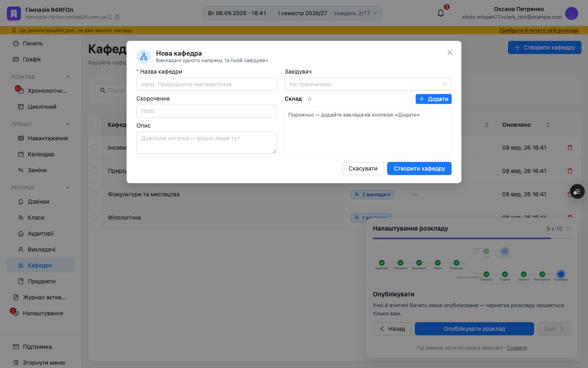Click the blue Створити кафедру dialog button
Image resolution: width=588 pixels, height=368 pixels.
click(419, 168)
